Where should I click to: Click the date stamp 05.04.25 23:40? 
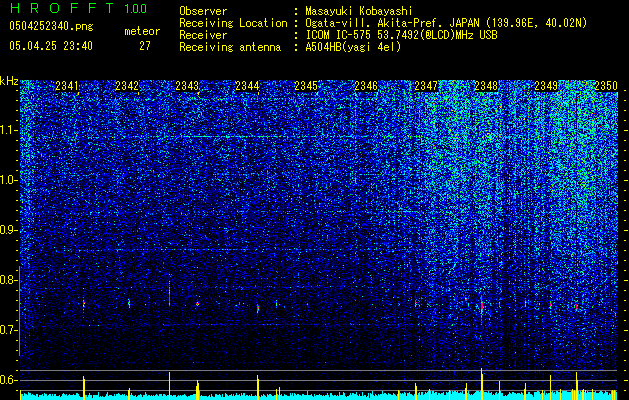[x=51, y=46]
